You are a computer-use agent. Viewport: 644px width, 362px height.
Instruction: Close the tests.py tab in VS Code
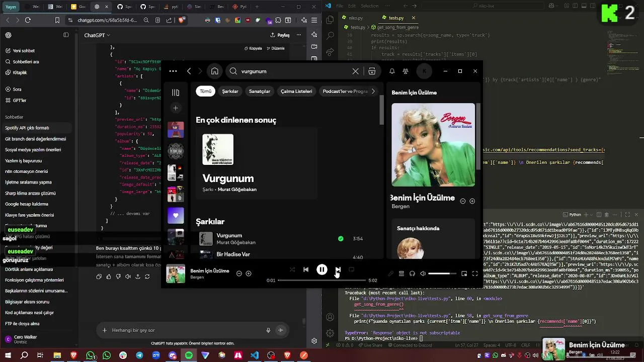[x=414, y=18]
